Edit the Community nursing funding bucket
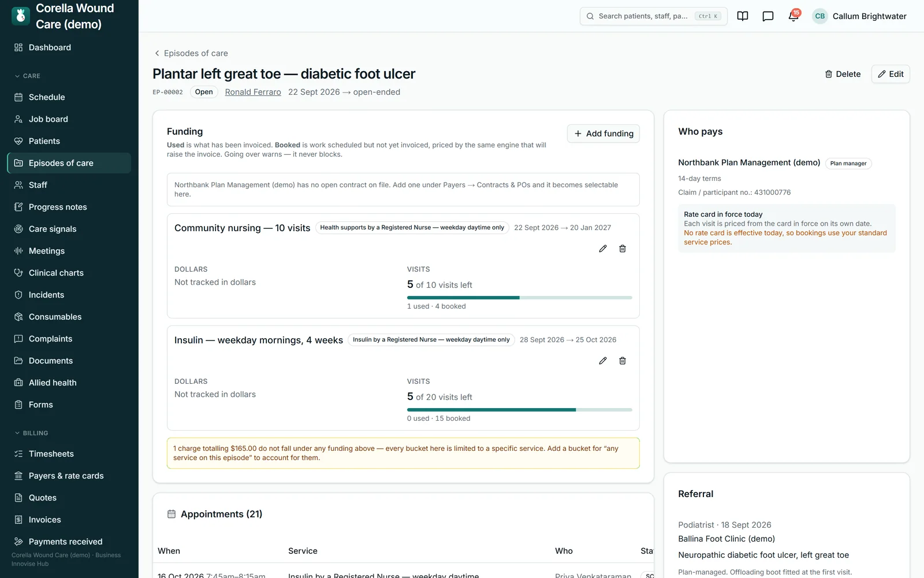This screenshot has height=578, width=924. point(603,249)
